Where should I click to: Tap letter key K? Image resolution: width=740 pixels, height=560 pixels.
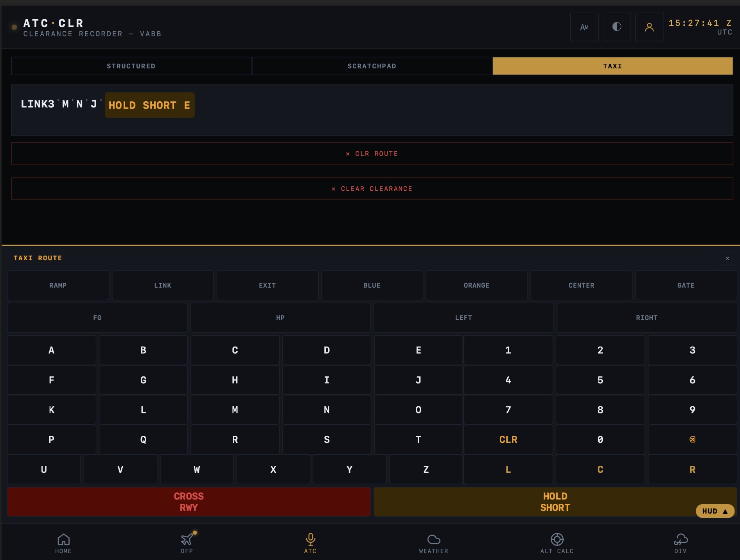click(52, 410)
